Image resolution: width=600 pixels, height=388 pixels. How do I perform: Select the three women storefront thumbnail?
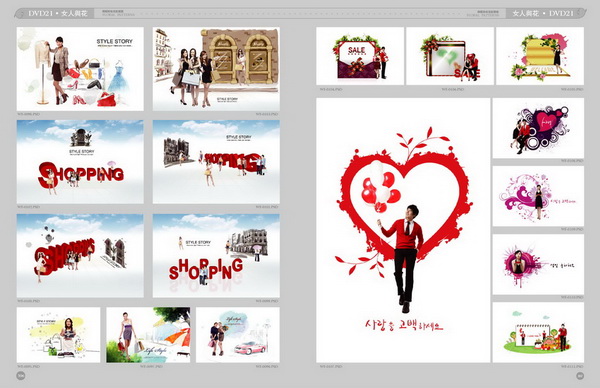click(216, 69)
